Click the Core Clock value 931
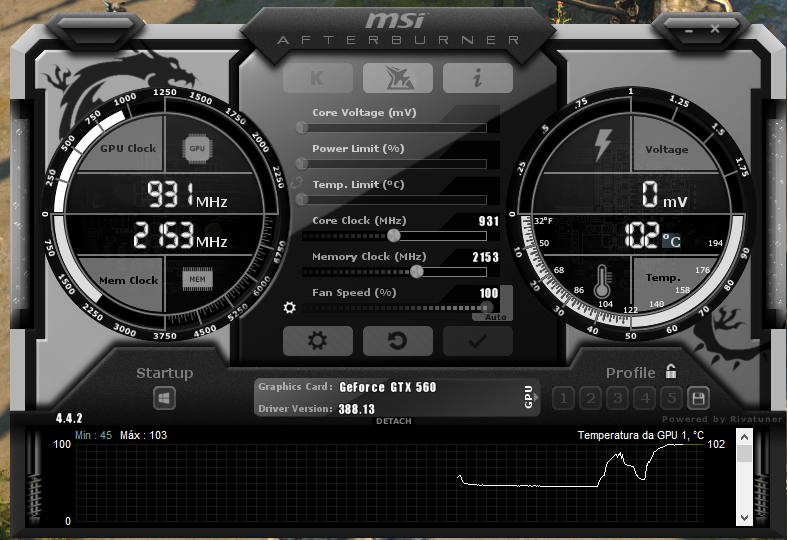 [488, 221]
